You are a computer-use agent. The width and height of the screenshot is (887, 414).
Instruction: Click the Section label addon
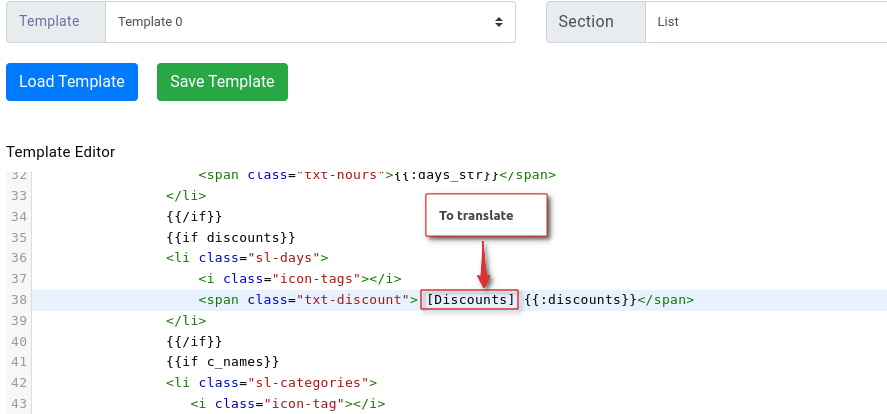596,22
